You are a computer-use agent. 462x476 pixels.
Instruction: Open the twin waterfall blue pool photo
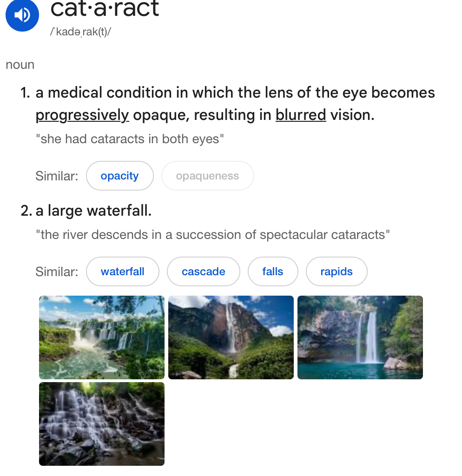coord(360,337)
